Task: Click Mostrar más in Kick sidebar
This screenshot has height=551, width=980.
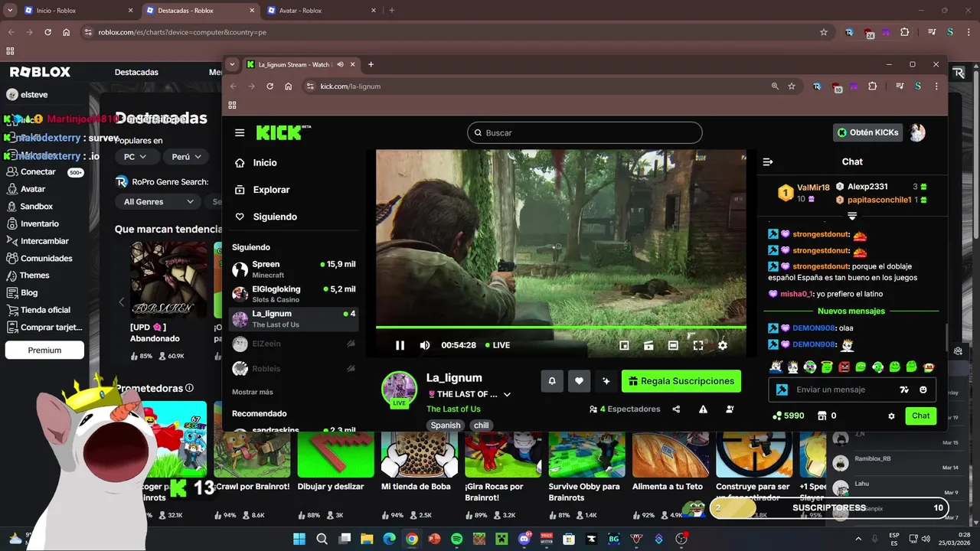Action: 253,392
